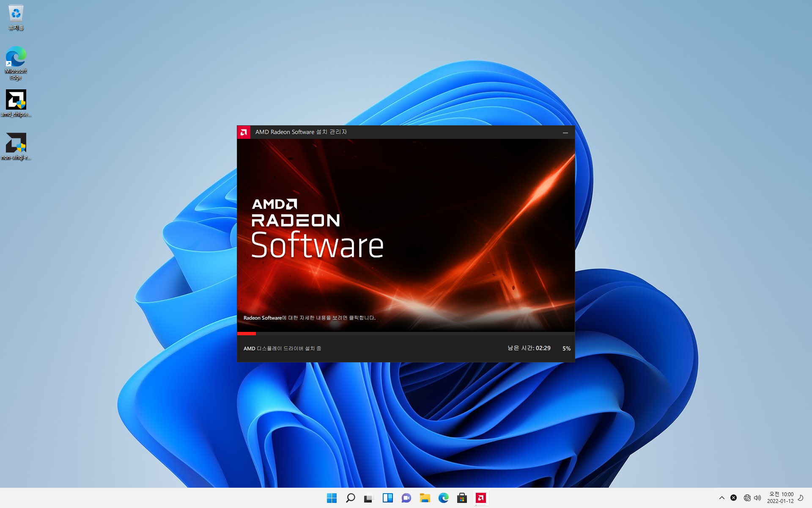812x508 pixels.
Task: Open the Widgets panel
Action: [387, 498]
